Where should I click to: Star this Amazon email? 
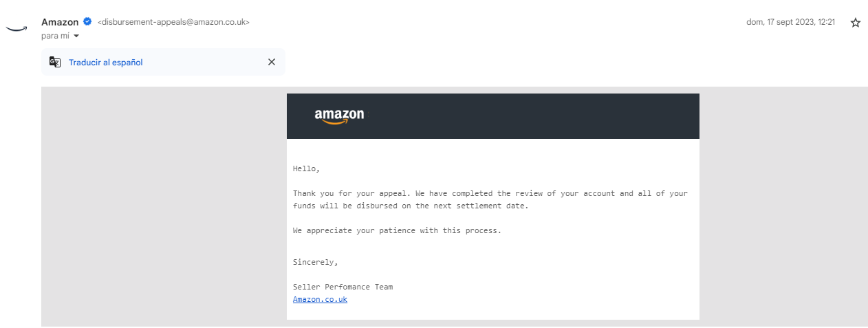855,23
